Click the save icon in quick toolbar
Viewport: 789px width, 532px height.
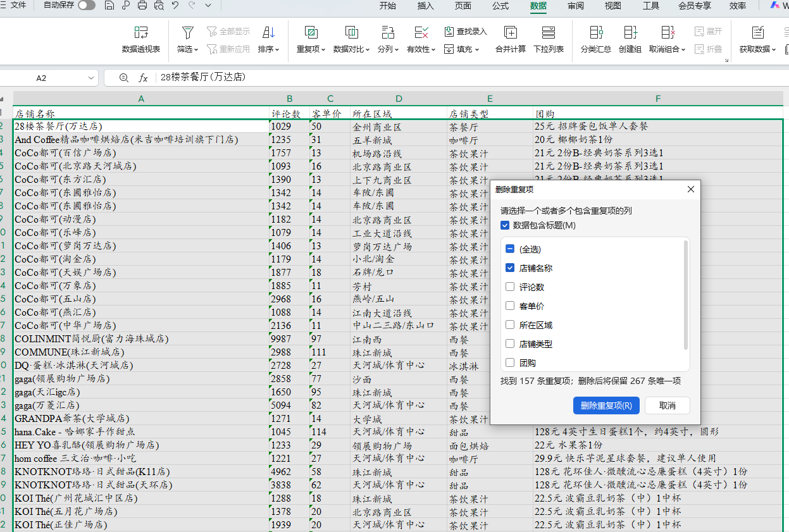pos(109,6)
